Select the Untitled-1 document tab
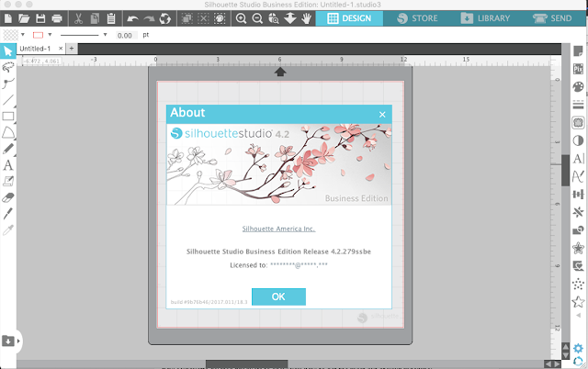Viewport: 588px width, 369px height. click(x=35, y=49)
